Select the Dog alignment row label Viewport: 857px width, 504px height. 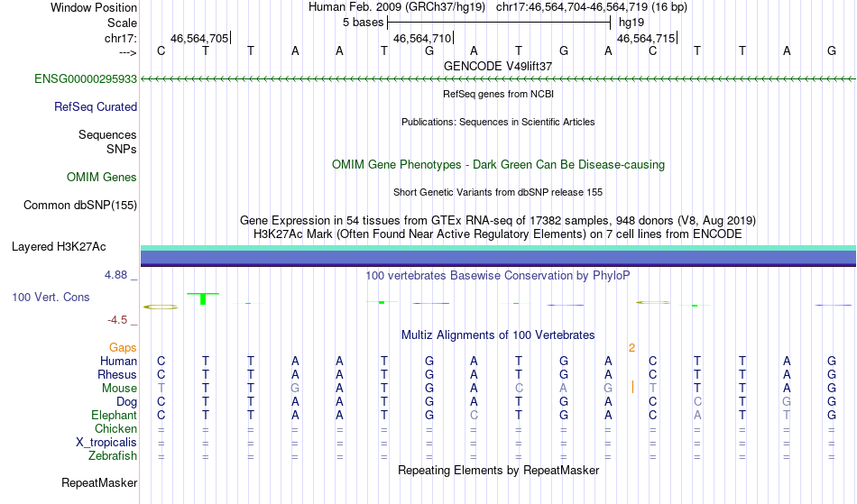[x=126, y=402]
